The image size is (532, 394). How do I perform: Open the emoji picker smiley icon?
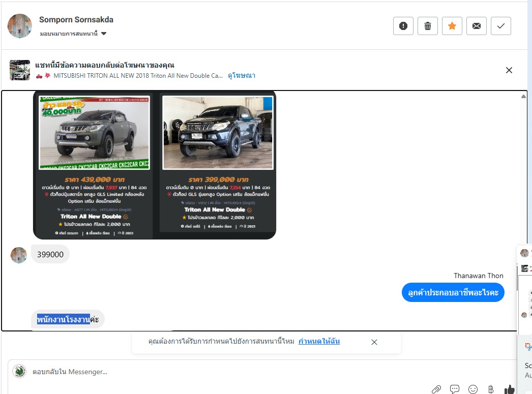pyautogui.click(x=473, y=389)
